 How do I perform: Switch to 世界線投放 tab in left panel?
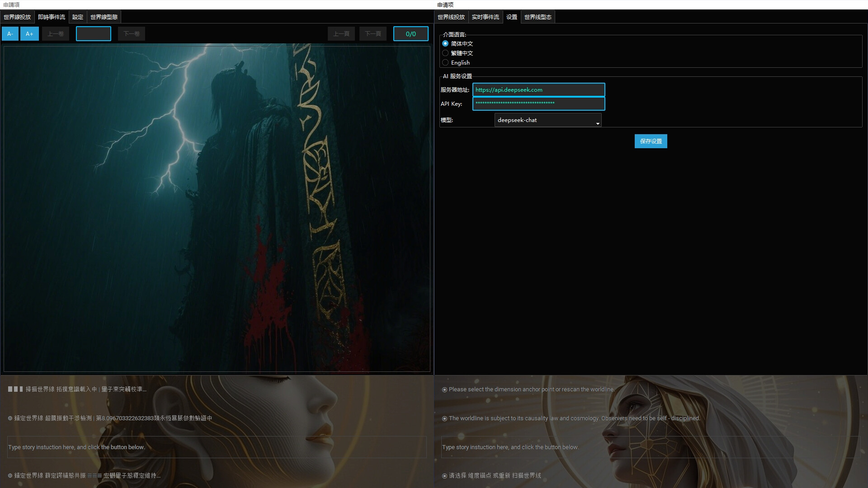tap(17, 17)
